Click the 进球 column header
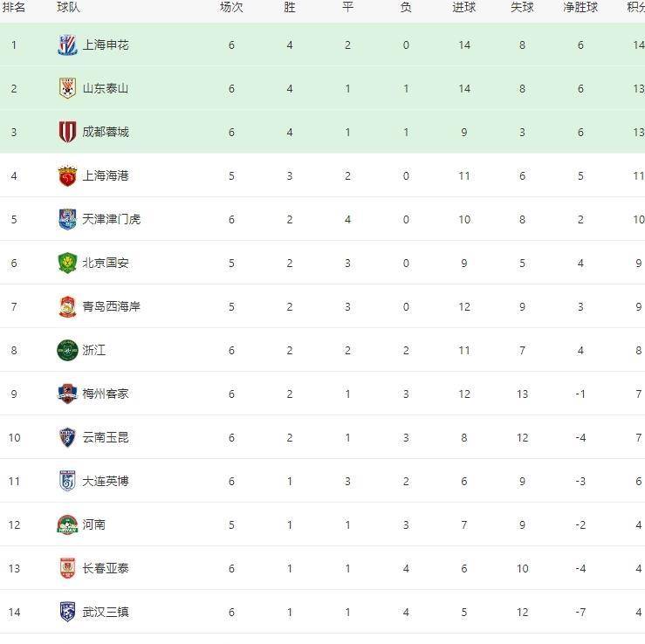 pyautogui.click(x=464, y=7)
